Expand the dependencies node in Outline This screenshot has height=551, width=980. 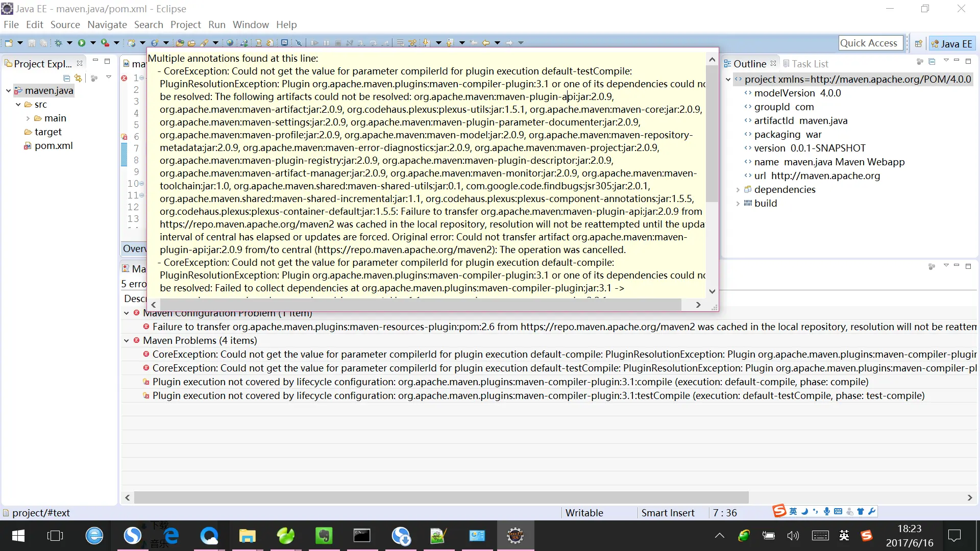coord(738,189)
